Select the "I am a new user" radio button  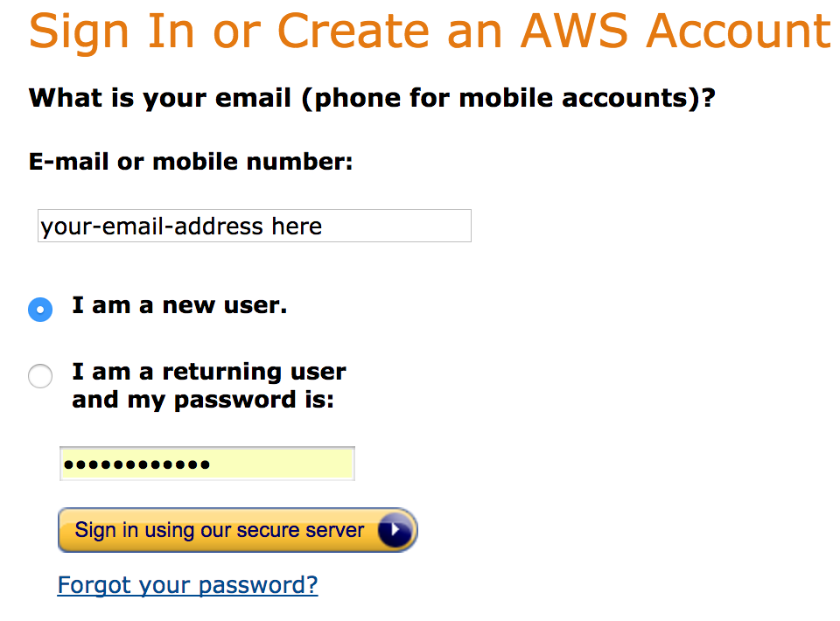(x=40, y=309)
